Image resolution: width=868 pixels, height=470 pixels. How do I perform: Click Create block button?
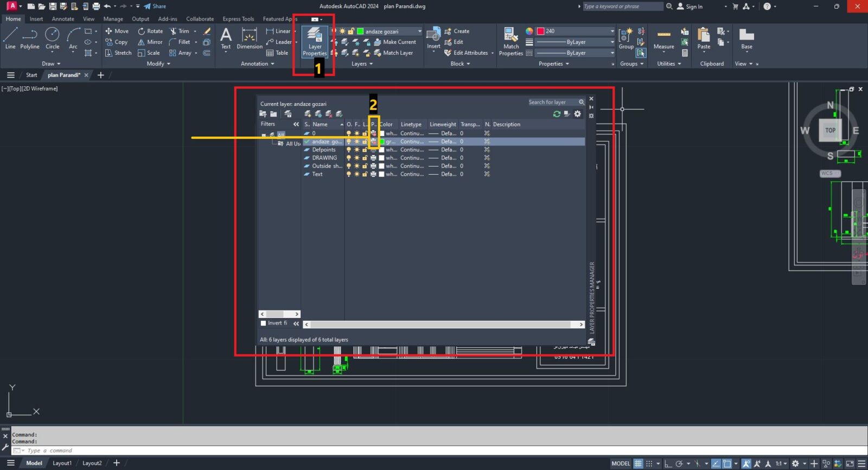point(457,31)
